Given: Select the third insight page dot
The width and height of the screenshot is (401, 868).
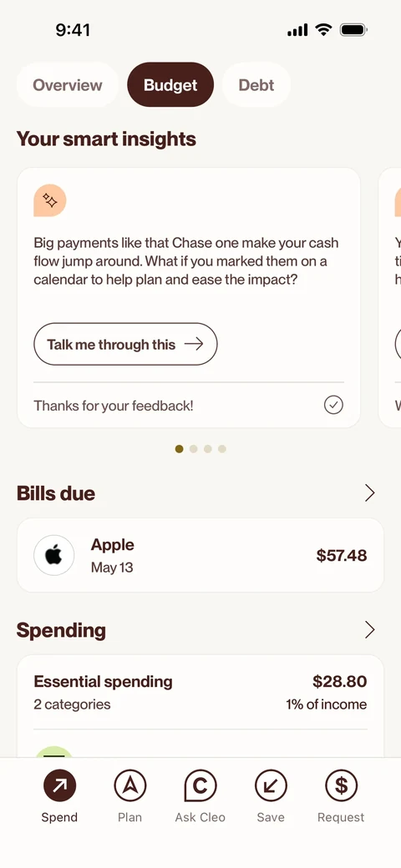Looking at the screenshot, I should 208,449.
